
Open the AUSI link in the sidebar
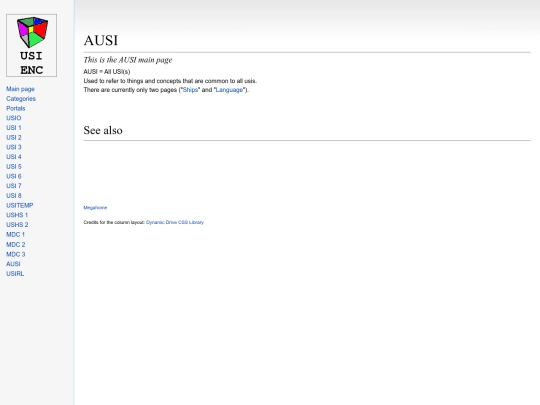[x=13, y=264]
